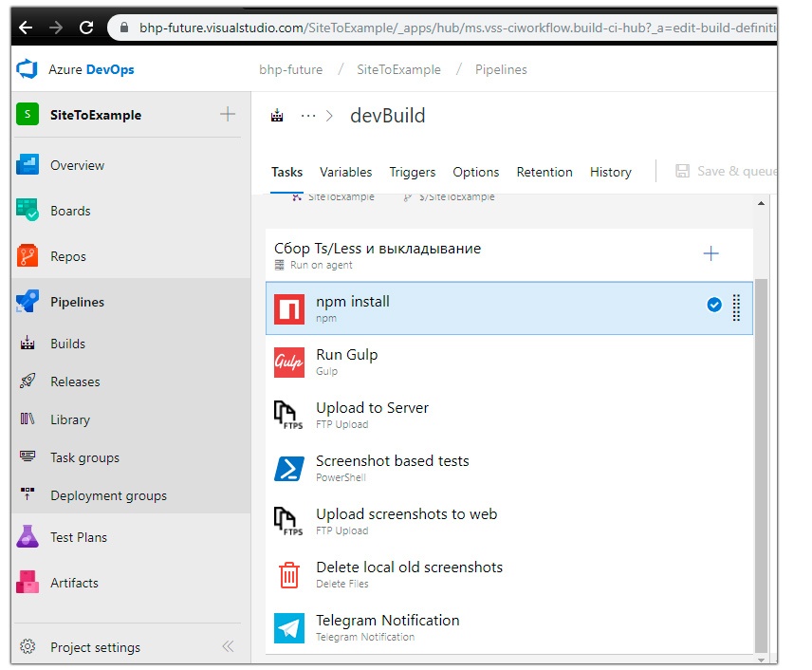Open options via npm install drag handle dots

736,307
